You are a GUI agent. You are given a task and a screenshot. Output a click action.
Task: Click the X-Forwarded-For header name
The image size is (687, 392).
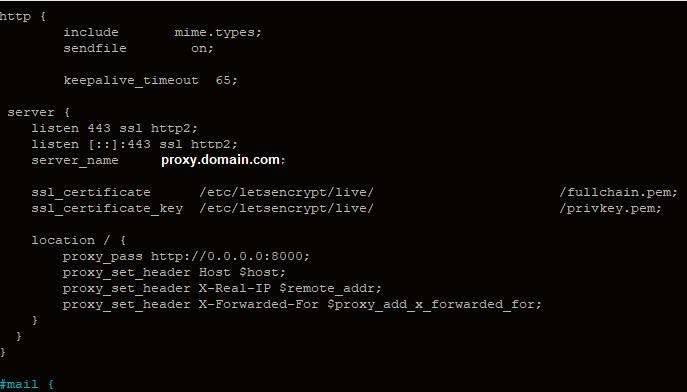tap(259, 304)
